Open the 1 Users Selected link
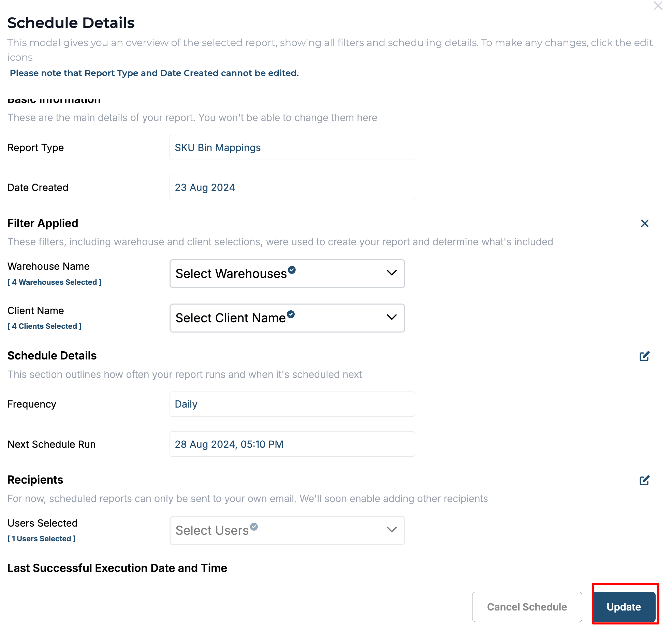This screenshot has height=633, width=672. click(x=42, y=539)
